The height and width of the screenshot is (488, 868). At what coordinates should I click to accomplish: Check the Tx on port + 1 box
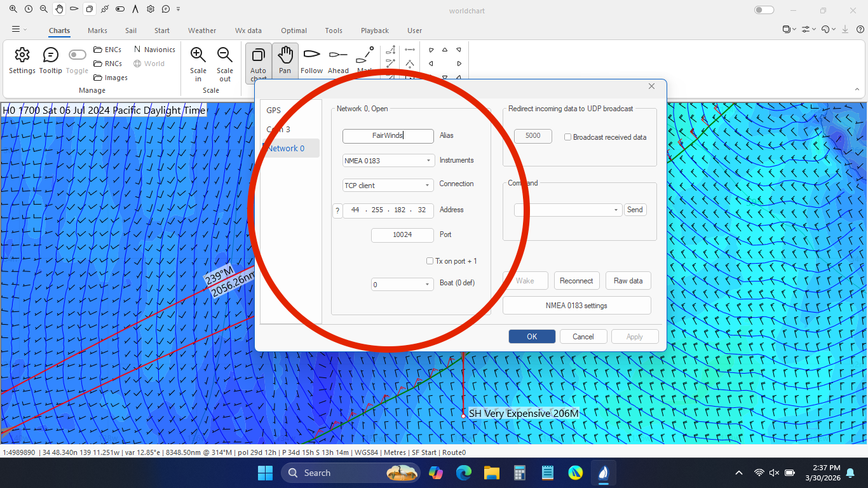point(430,261)
